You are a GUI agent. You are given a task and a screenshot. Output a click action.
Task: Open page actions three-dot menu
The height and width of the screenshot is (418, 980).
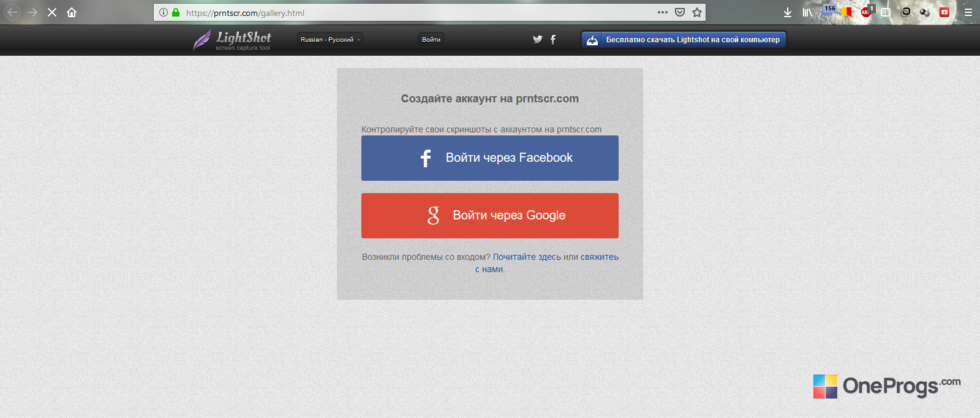(x=663, y=12)
